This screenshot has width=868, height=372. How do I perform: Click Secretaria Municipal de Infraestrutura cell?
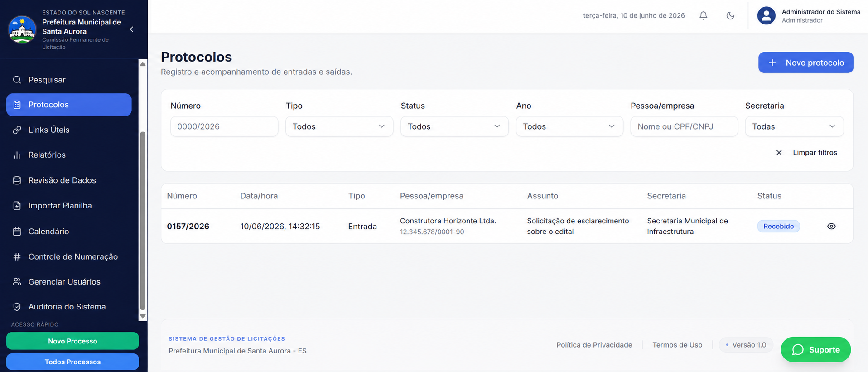coord(687,226)
